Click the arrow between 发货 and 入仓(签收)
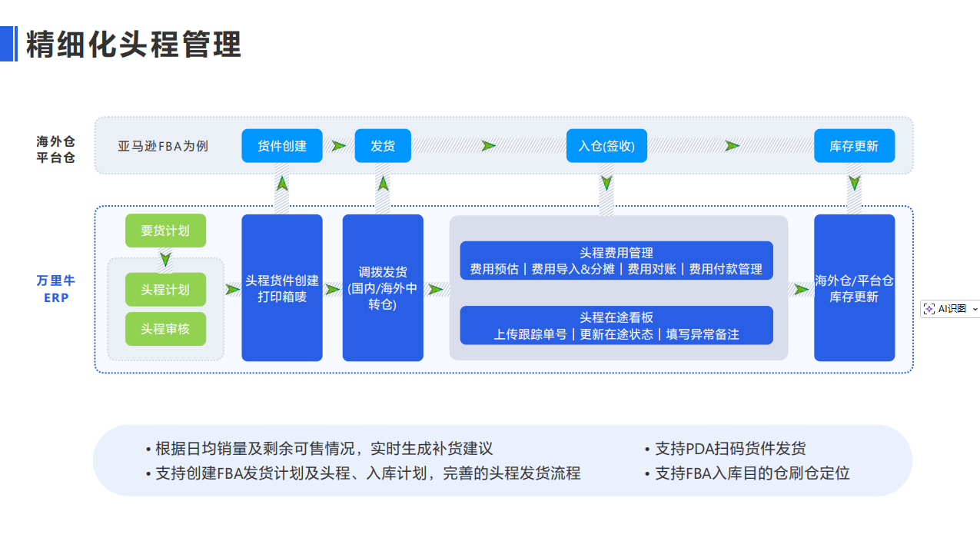Screen dimensions: 980x551 click(489, 146)
